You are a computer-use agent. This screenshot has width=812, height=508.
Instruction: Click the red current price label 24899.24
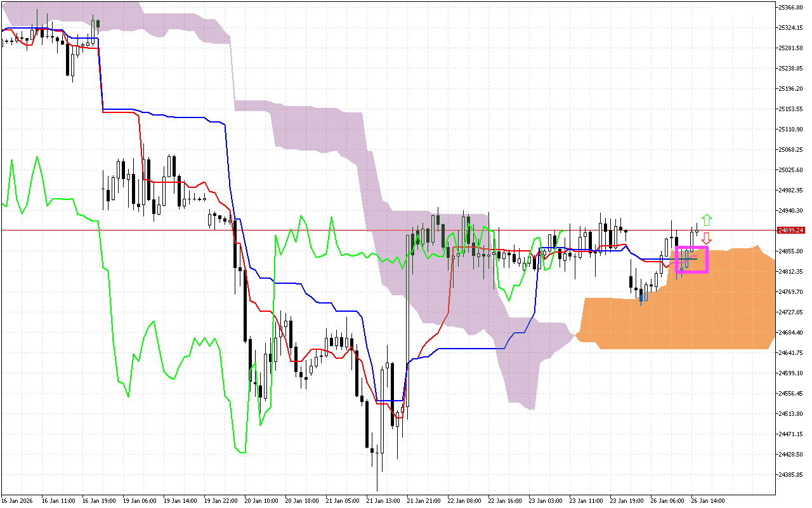pyautogui.click(x=789, y=231)
